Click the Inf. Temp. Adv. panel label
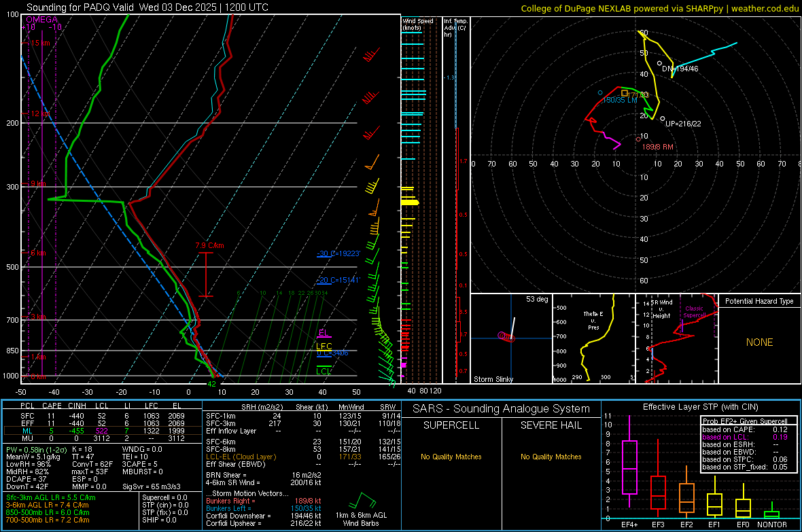The image size is (802, 532). click(x=455, y=28)
